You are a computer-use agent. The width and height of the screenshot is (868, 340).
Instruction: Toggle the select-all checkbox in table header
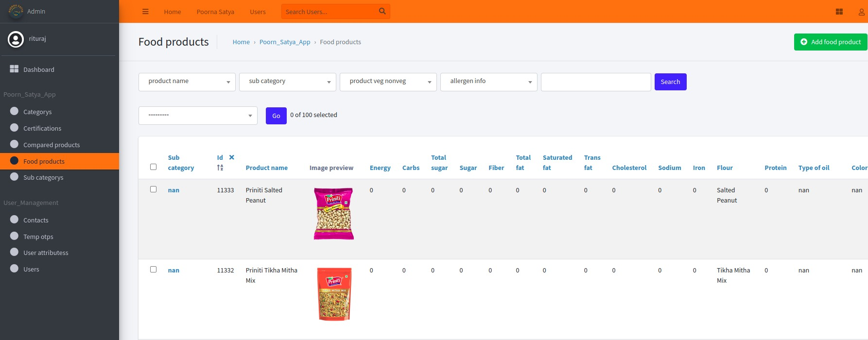[x=154, y=167]
